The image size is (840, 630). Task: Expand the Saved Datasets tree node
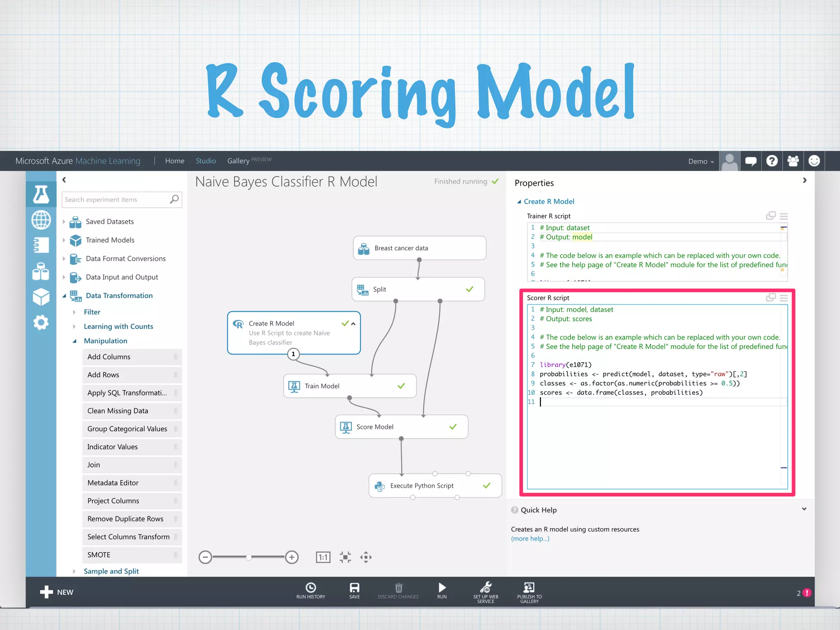coord(64,221)
